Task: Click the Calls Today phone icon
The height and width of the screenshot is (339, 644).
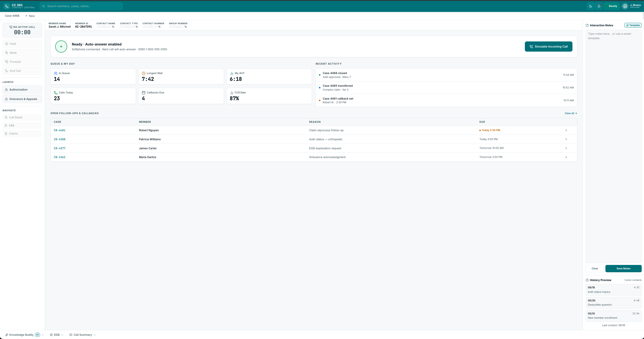Action: 56,92
